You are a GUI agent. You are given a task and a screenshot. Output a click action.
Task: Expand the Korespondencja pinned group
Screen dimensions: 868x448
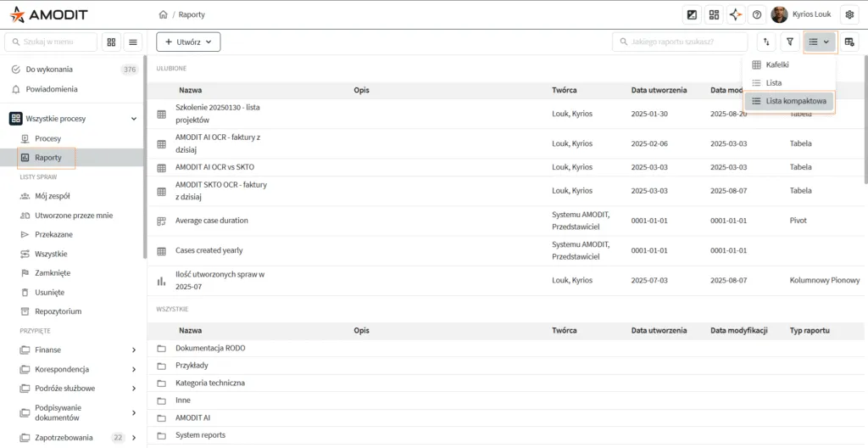click(x=133, y=369)
